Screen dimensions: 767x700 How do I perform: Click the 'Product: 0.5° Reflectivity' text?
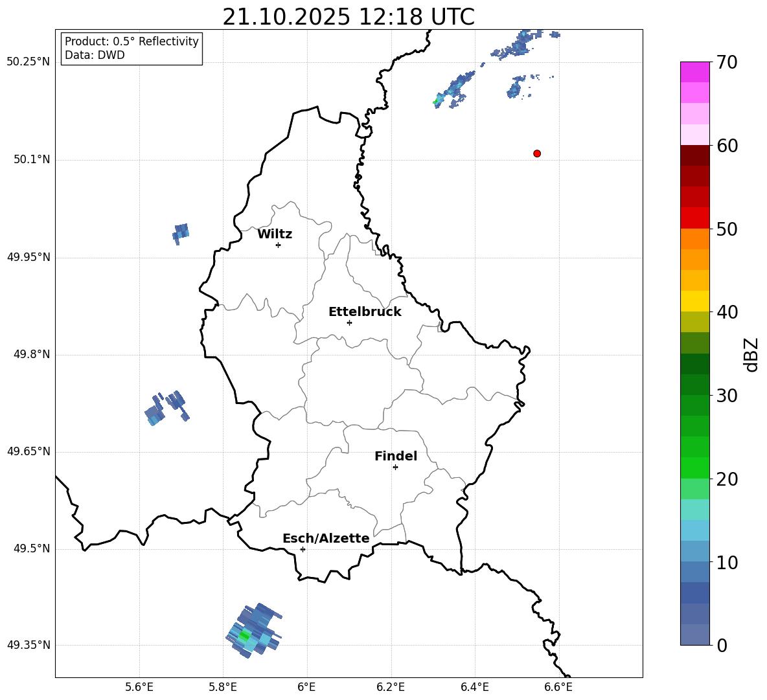[132, 41]
